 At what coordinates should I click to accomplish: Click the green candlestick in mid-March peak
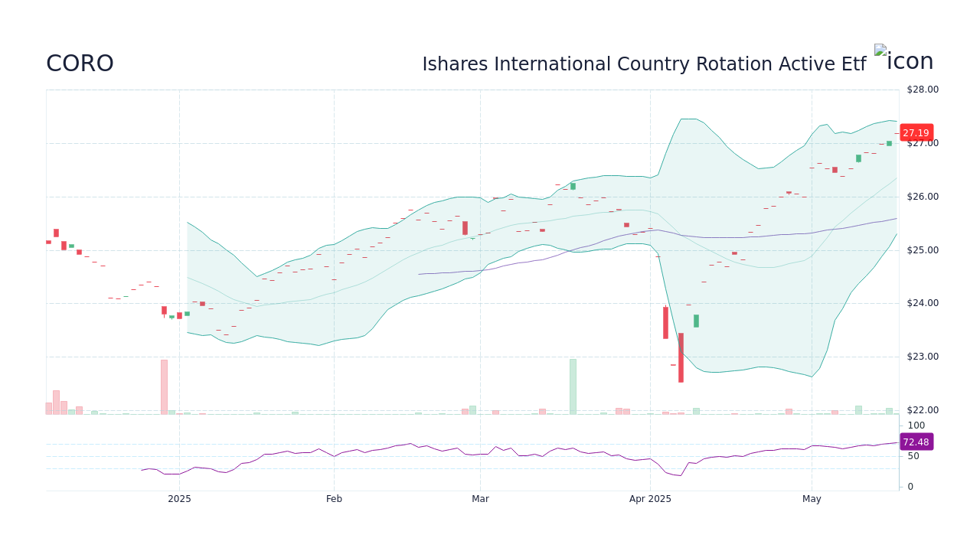pyautogui.click(x=572, y=185)
